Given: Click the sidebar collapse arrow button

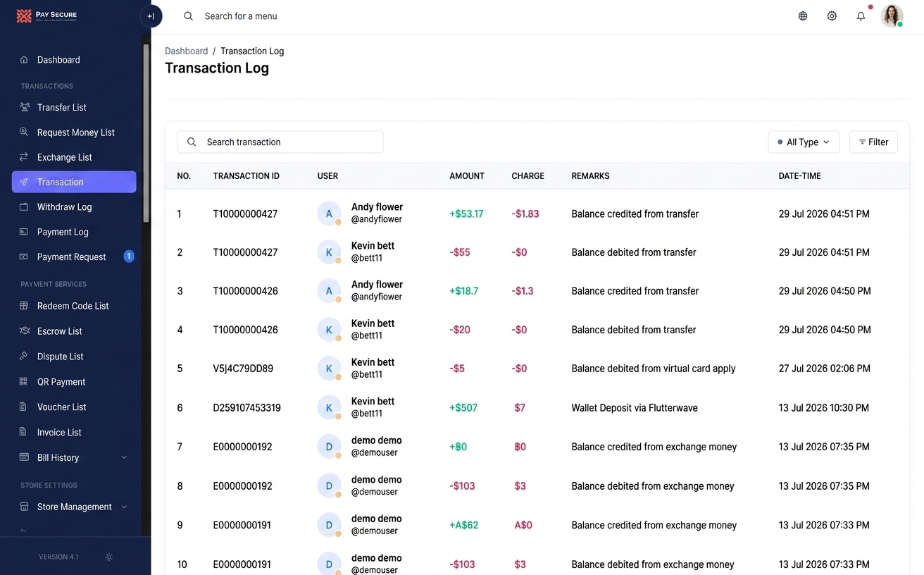Looking at the screenshot, I should pos(151,16).
